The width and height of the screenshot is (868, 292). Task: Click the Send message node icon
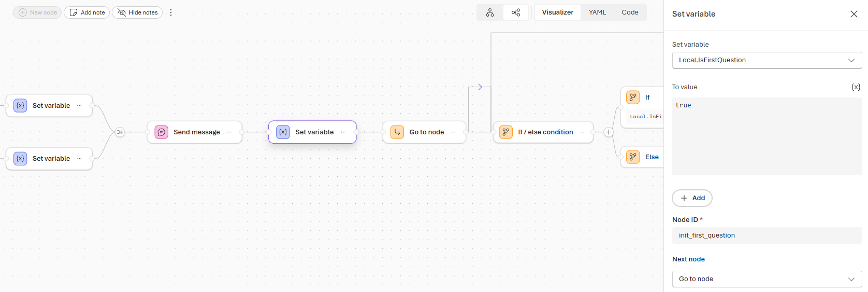coord(162,132)
